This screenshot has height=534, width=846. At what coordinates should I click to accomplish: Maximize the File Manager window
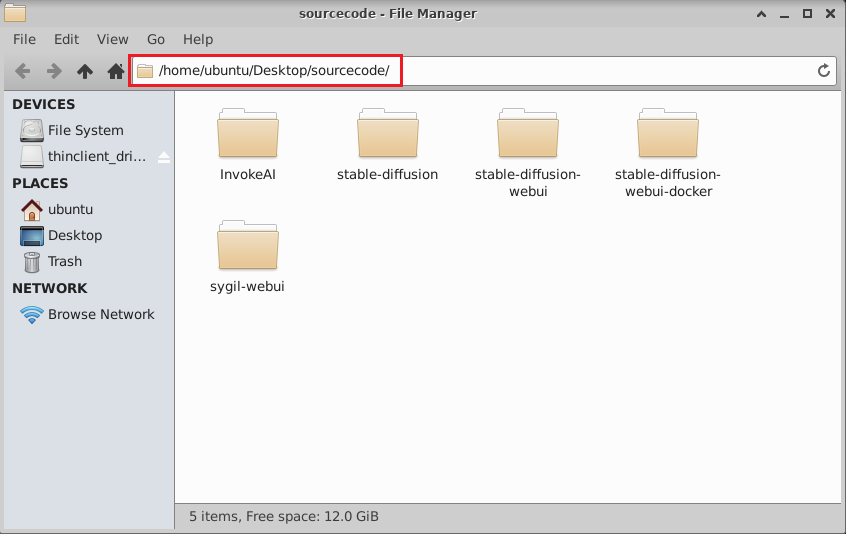pos(807,14)
